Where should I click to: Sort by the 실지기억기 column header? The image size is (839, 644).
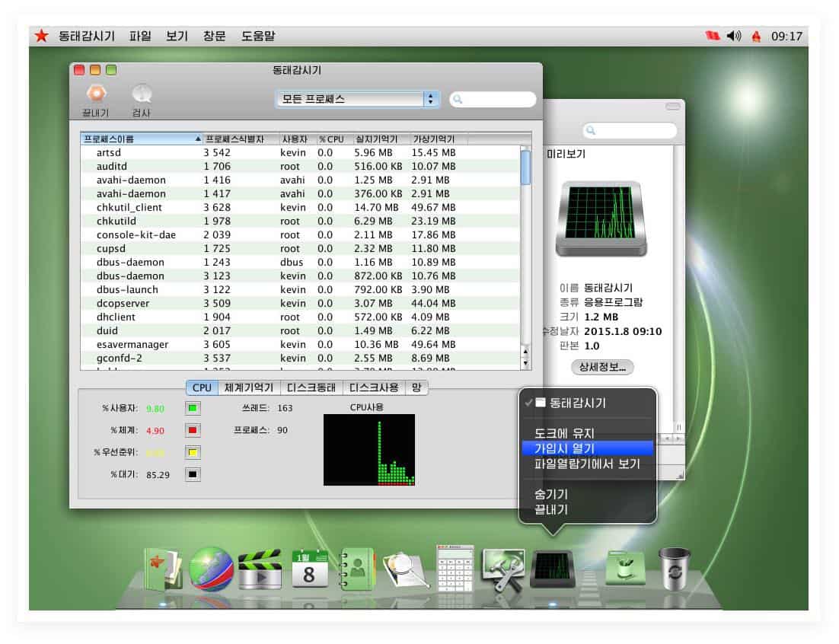click(x=381, y=139)
